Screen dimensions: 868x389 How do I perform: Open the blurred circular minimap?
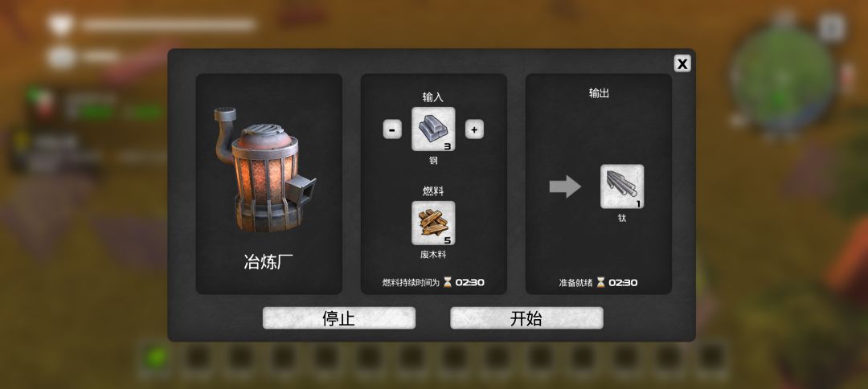[784, 79]
